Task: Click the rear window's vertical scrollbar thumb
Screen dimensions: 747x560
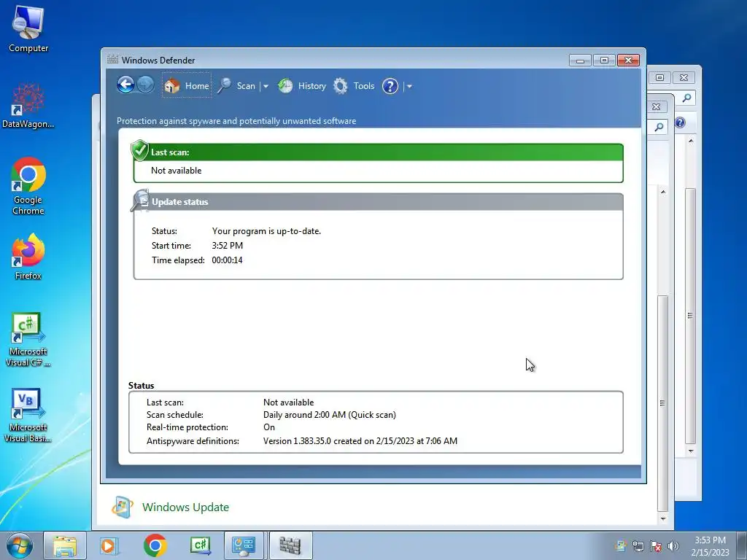Action: pyautogui.click(x=690, y=316)
